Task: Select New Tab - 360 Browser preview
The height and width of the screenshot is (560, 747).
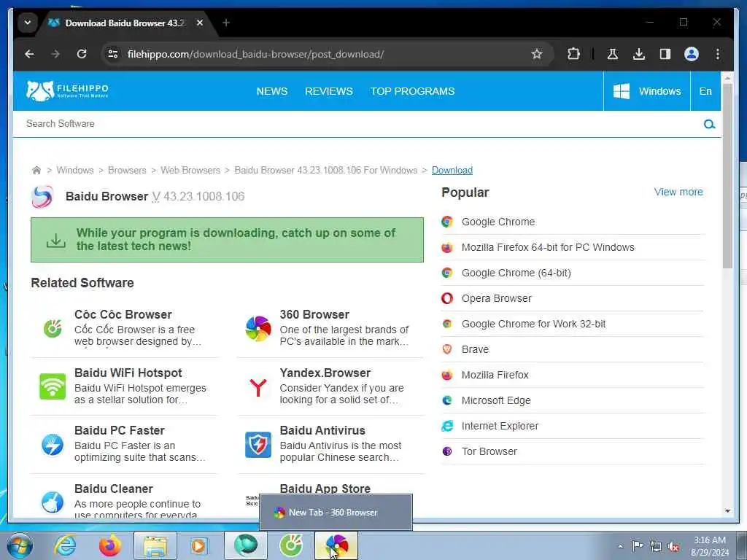Action: coord(336,513)
